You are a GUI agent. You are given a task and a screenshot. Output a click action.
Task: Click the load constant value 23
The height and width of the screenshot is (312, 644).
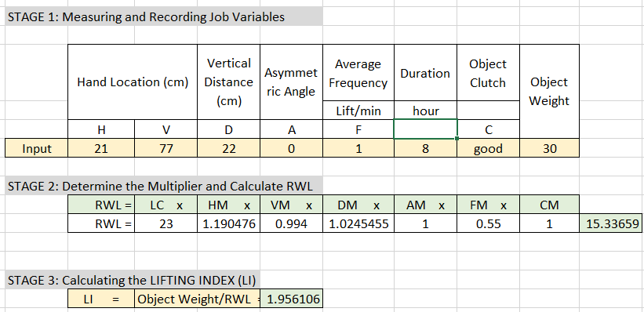coord(166,223)
